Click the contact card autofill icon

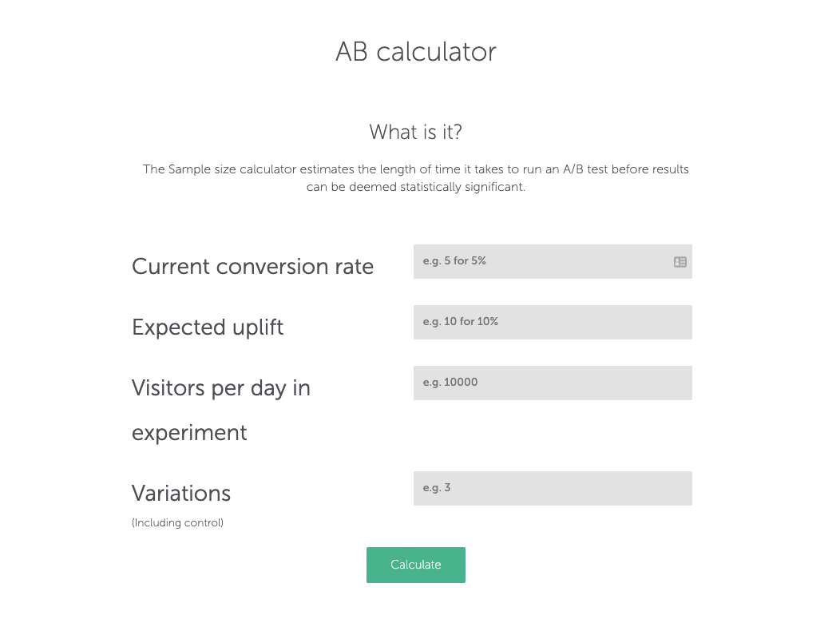[x=680, y=262]
